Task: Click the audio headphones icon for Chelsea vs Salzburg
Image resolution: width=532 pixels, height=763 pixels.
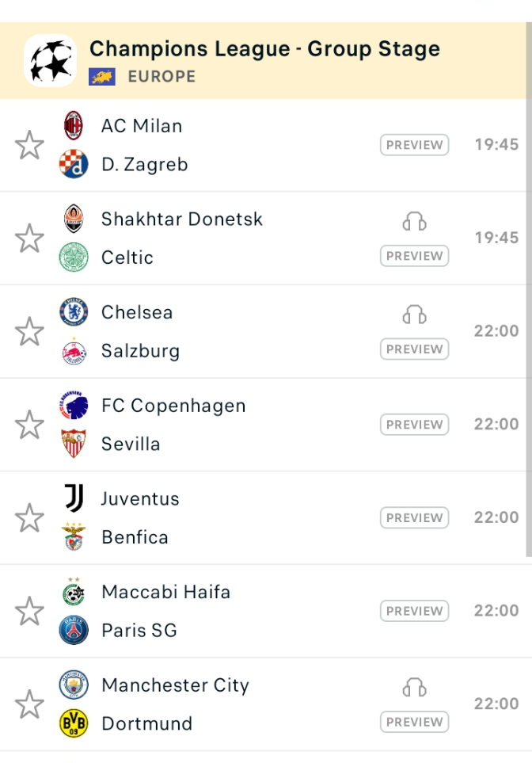Action: (414, 315)
